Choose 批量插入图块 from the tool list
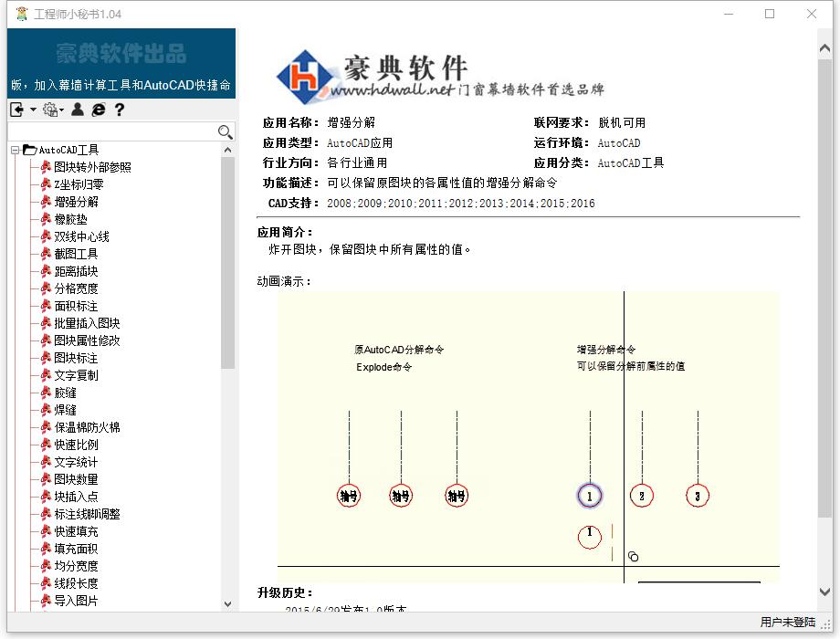 click(87, 323)
